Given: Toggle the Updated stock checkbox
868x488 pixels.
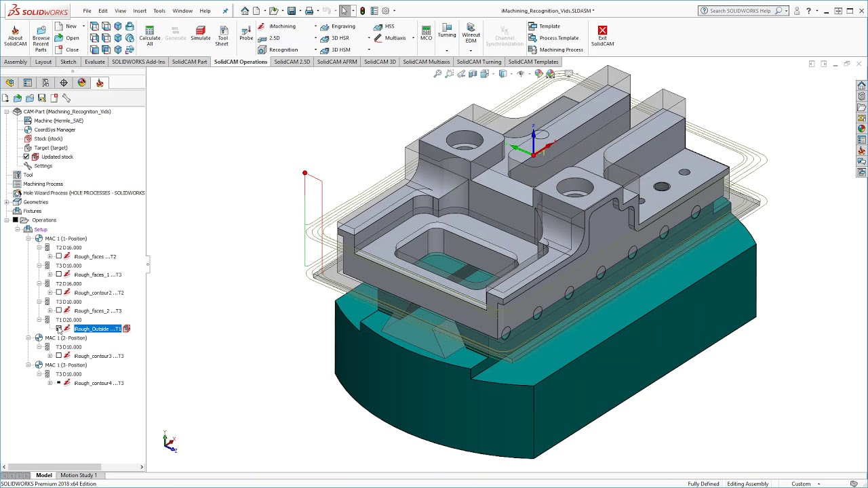Looking at the screenshot, I should pos(26,157).
